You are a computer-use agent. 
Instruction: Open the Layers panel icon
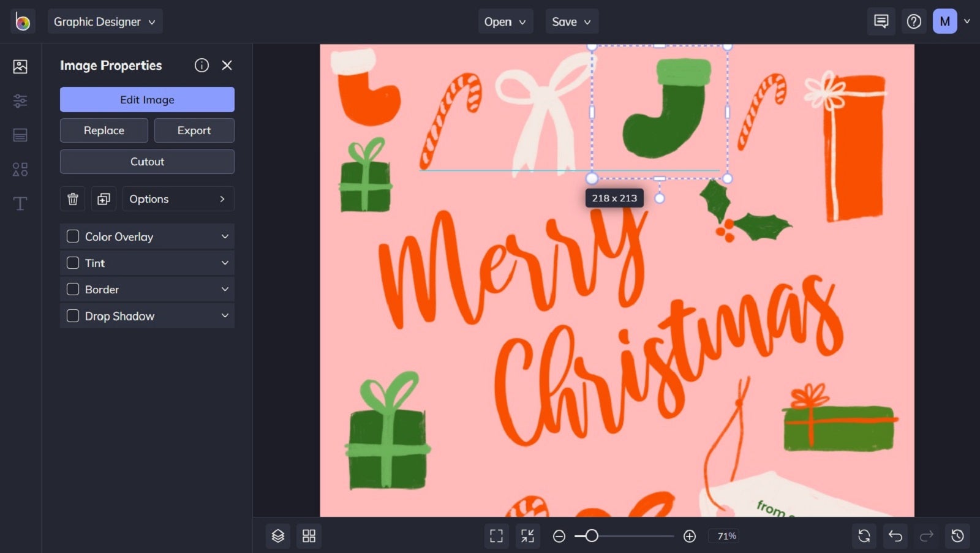pos(278,536)
